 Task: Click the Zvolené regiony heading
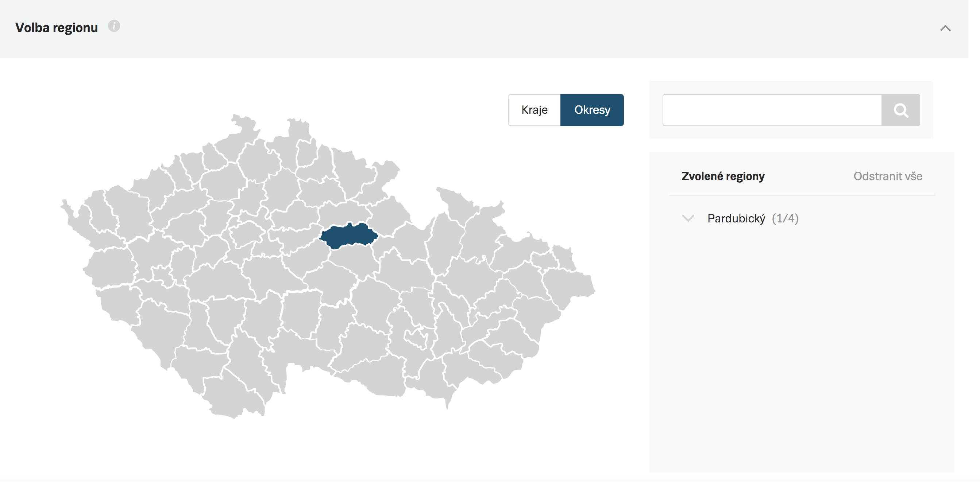click(x=723, y=176)
